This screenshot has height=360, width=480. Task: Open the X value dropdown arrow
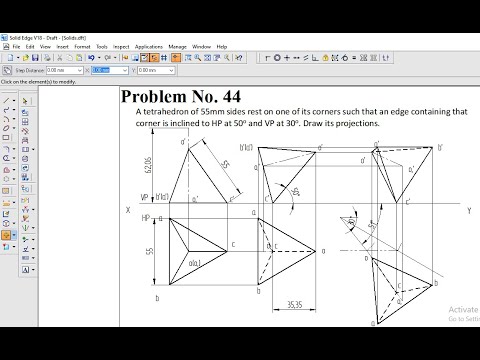125,70
